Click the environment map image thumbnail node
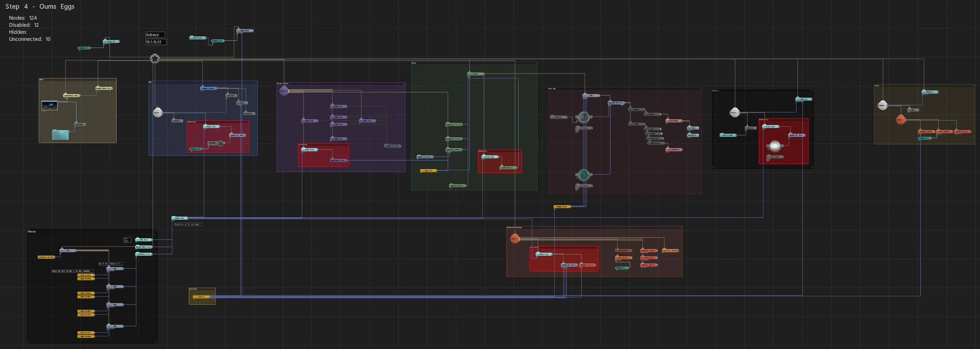Image resolution: width=980 pixels, height=349 pixels. (49, 106)
